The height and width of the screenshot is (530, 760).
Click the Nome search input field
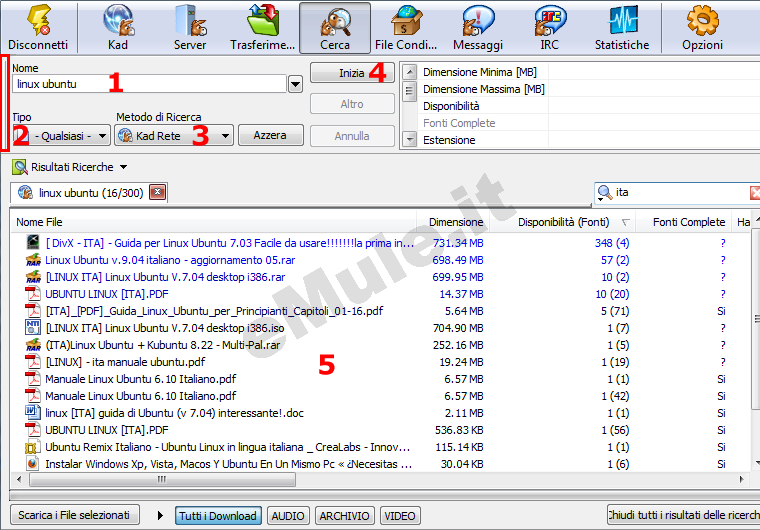pyautogui.click(x=149, y=84)
